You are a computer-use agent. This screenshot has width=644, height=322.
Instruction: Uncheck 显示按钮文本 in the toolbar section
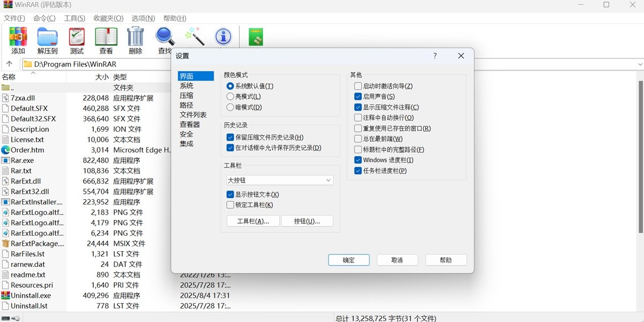[230, 194]
